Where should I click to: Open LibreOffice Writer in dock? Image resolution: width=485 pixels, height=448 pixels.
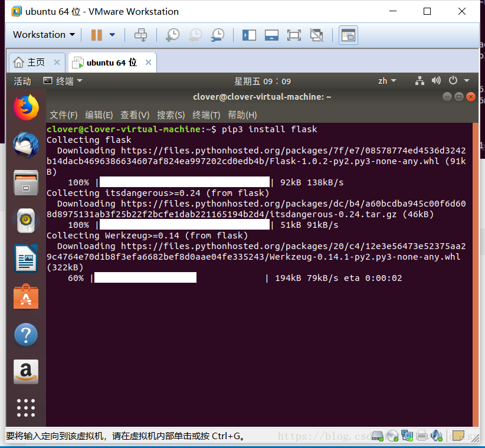pyautogui.click(x=26, y=259)
